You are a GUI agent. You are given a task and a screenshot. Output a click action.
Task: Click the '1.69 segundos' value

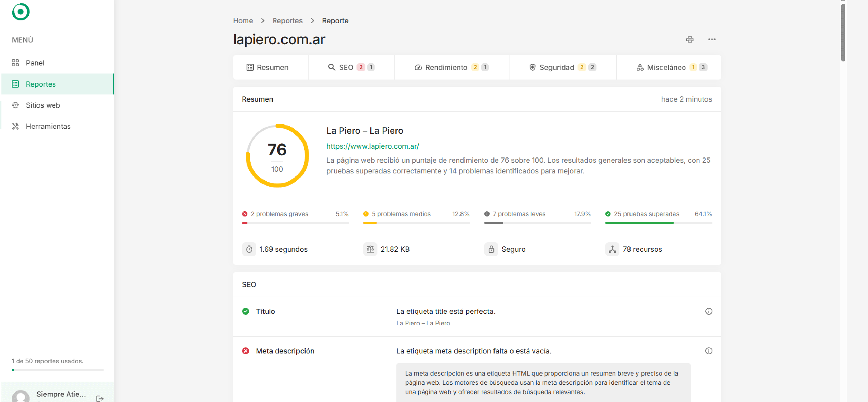[x=283, y=249]
